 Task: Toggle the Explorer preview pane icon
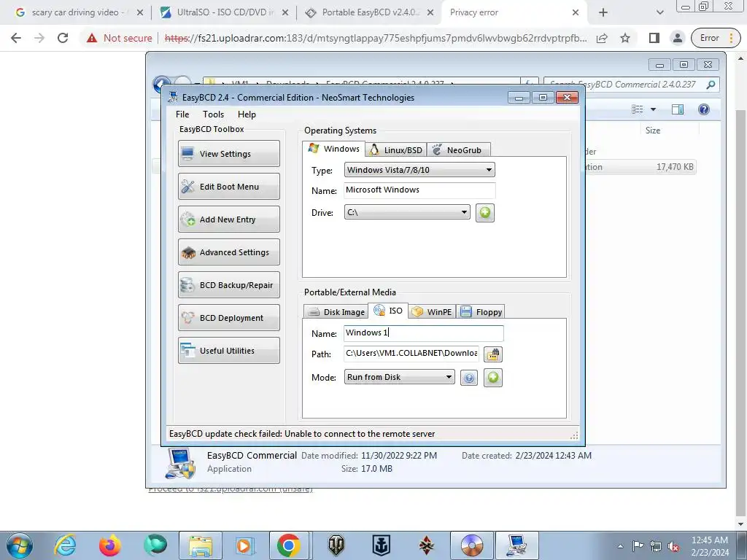coord(678,109)
